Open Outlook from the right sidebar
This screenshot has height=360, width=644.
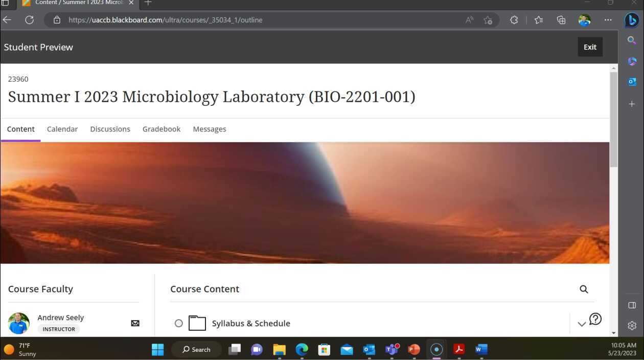pos(632,82)
